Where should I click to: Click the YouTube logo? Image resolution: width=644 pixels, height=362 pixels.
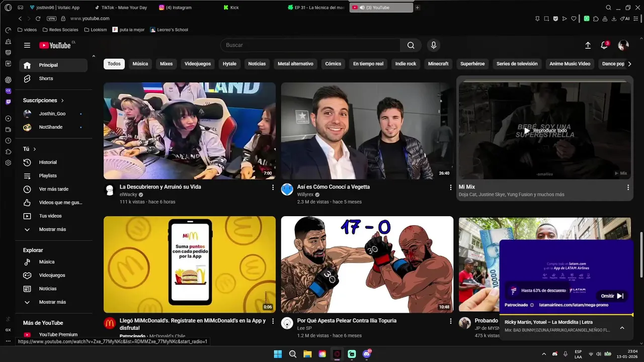55,45
